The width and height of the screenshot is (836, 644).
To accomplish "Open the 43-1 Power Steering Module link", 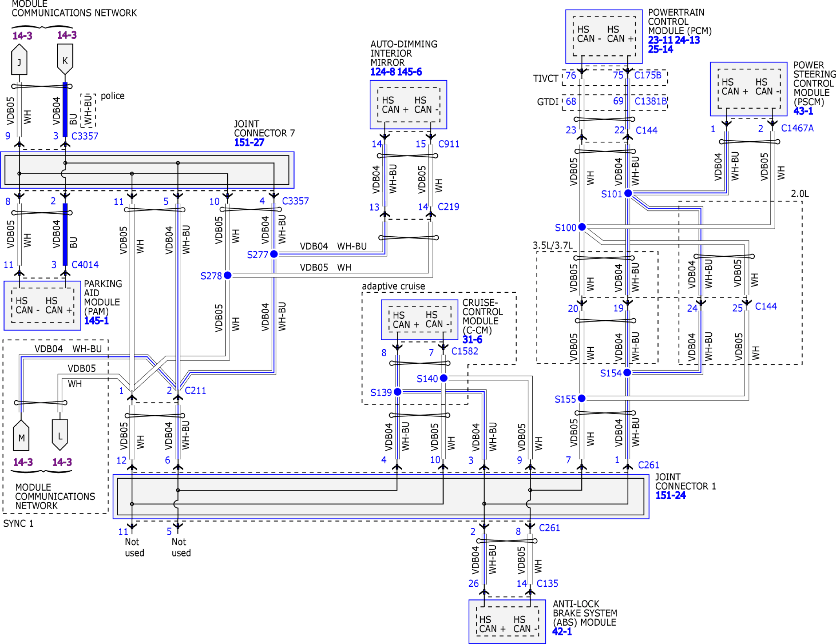I will click(803, 111).
